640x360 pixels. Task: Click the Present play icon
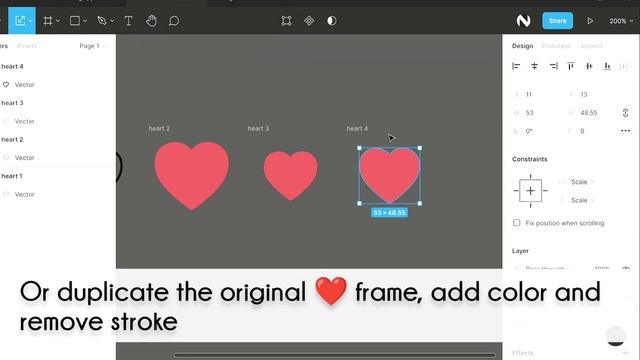click(x=590, y=21)
